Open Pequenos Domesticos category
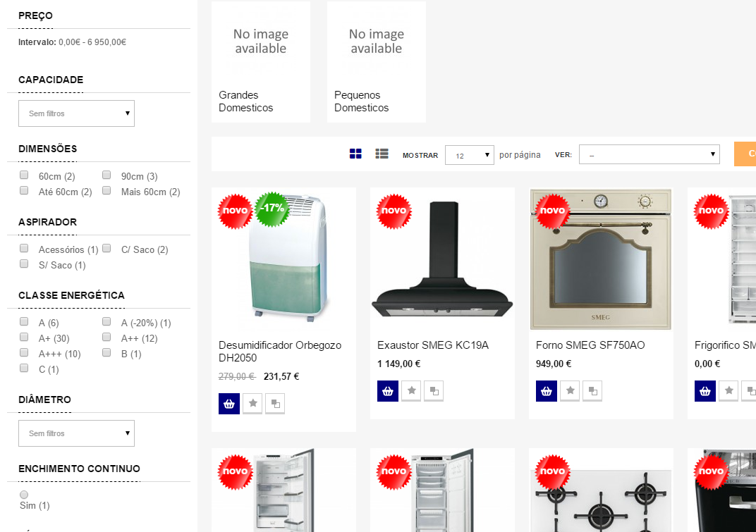This screenshot has height=532, width=756. coord(377,62)
